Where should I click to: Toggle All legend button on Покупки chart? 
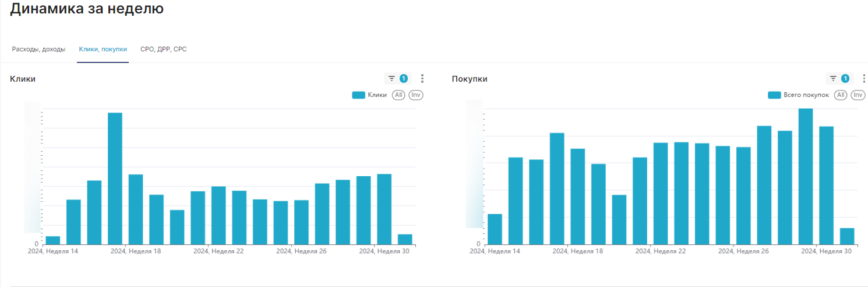(x=841, y=95)
